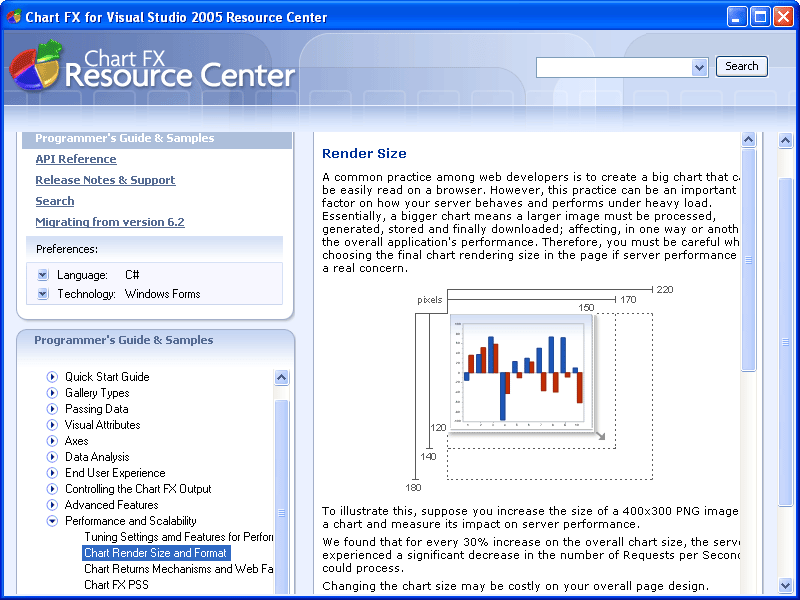This screenshot has height=600, width=800.
Task: Open the Technology preference dropdown
Action: point(43,294)
